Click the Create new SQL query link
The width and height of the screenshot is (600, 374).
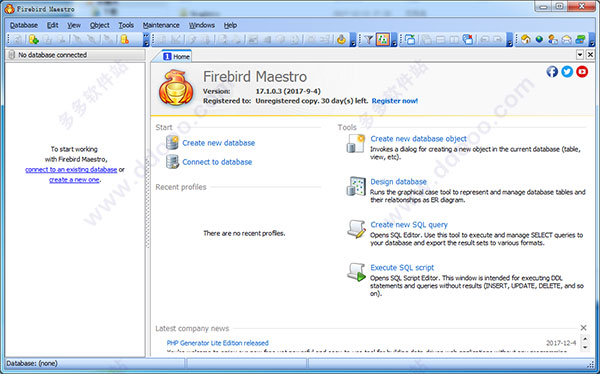[x=409, y=225]
